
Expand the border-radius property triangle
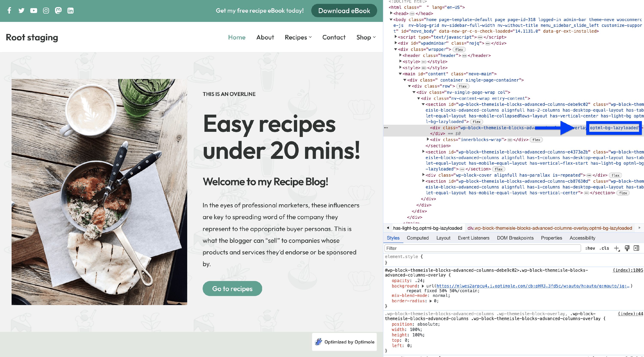431,301
